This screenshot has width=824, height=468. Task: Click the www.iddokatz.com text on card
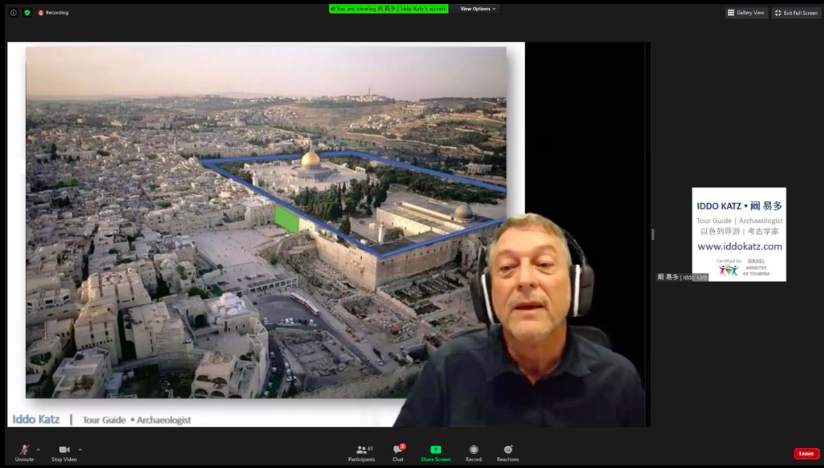click(x=739, y=246)
